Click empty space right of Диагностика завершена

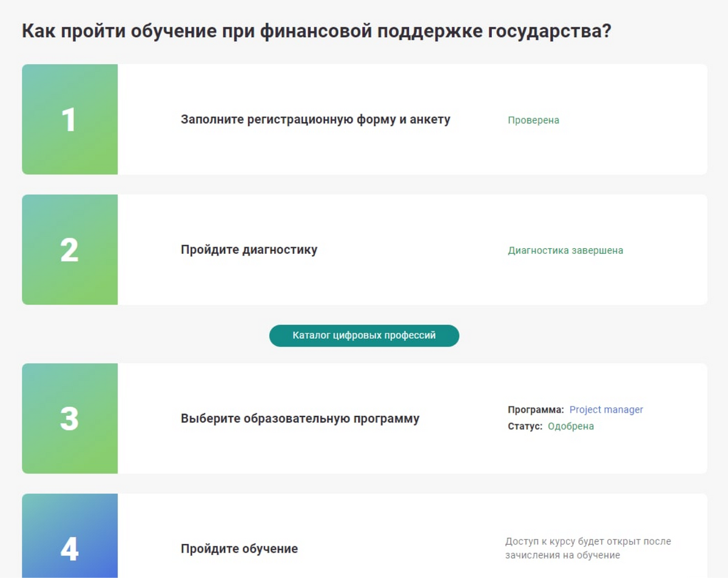667,250
